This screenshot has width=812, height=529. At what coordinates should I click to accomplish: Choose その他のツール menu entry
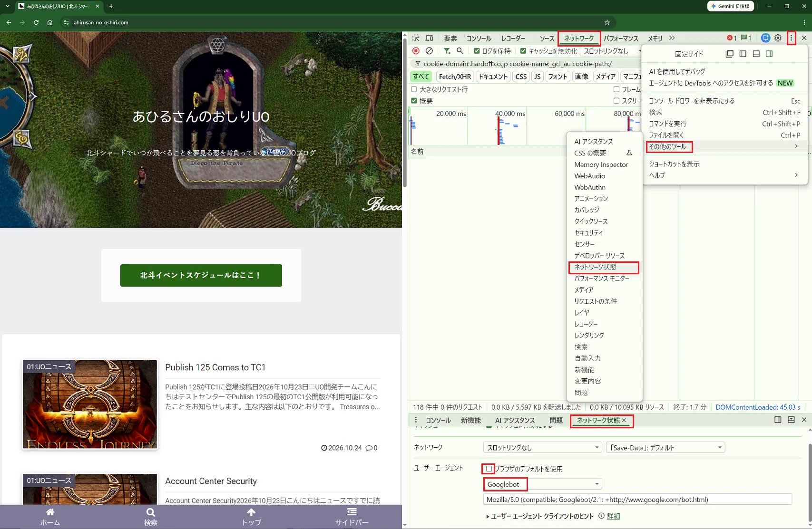point(725,146)
